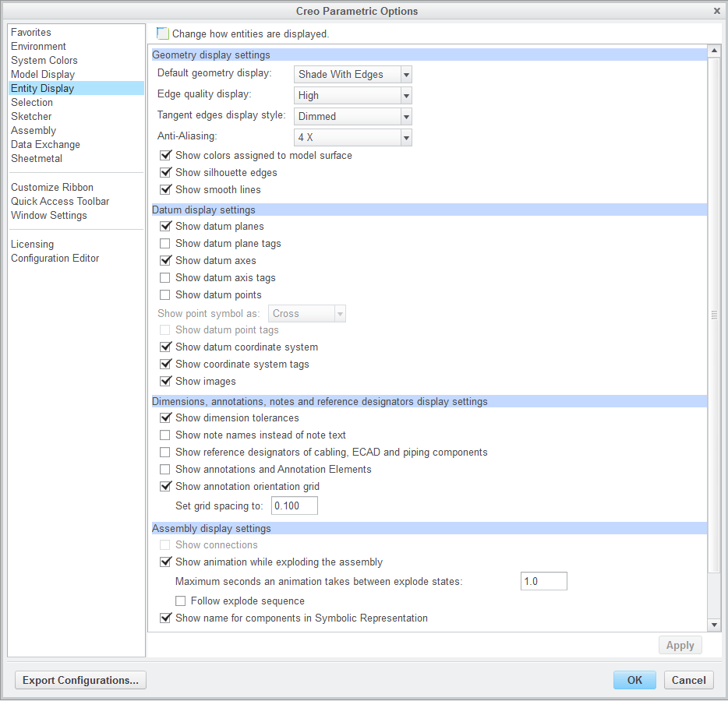Enable Follow explode sequence
This screenshot has width=728, height=701.
coord(181,601)
